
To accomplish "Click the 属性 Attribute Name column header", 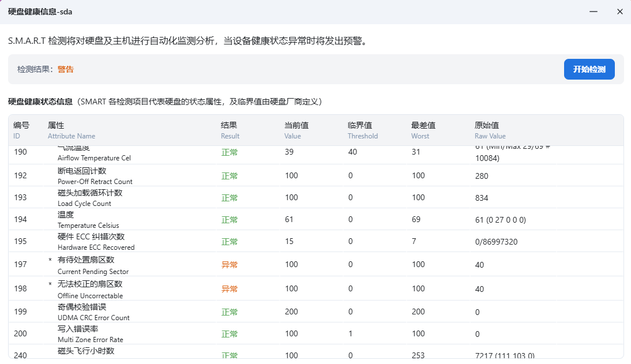I will tap(71, 130).
